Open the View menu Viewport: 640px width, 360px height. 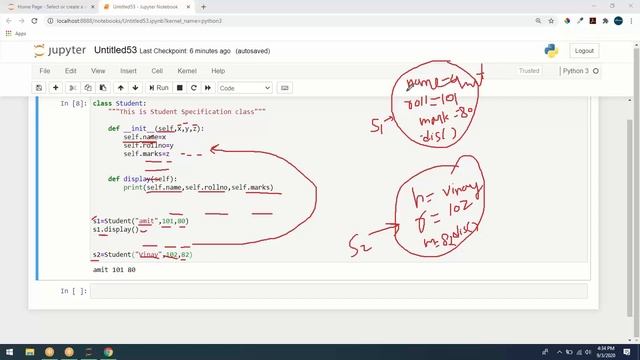click(98, 71)
